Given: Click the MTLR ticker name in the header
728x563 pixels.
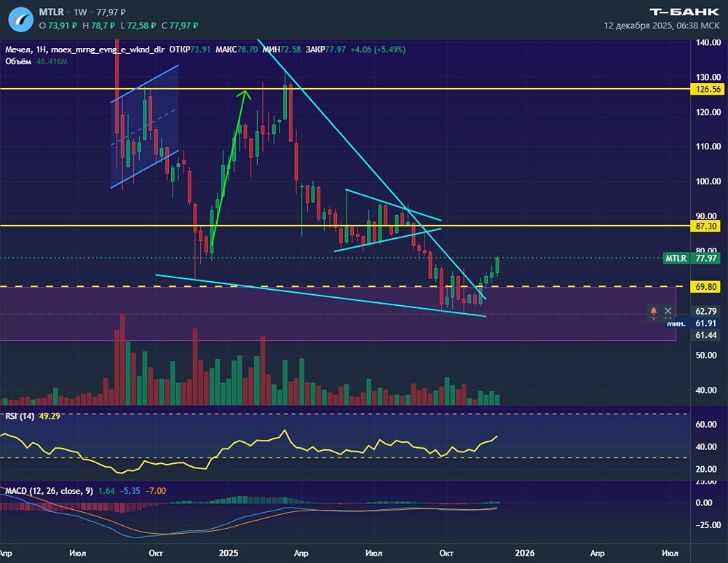Looking at the screenshot, I should tap(51, 12).
